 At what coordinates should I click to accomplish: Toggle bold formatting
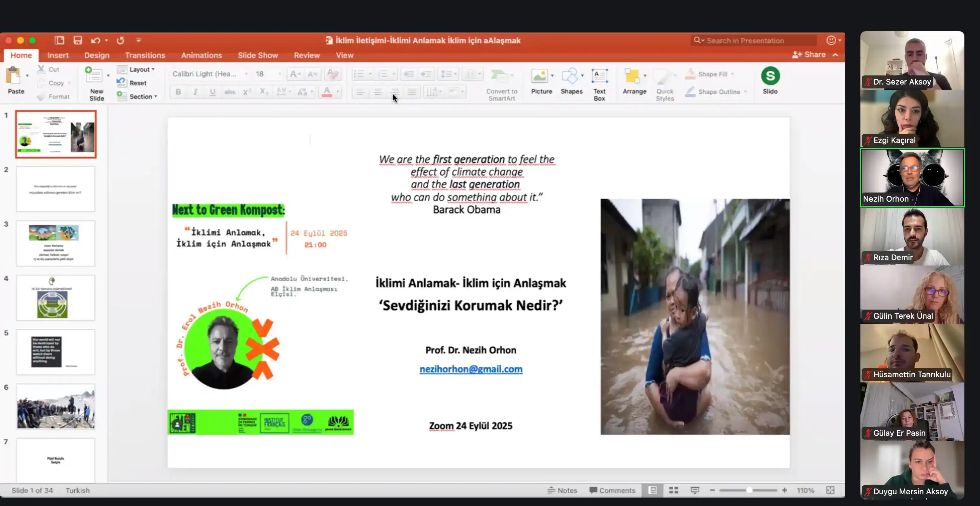click(178, 92)
